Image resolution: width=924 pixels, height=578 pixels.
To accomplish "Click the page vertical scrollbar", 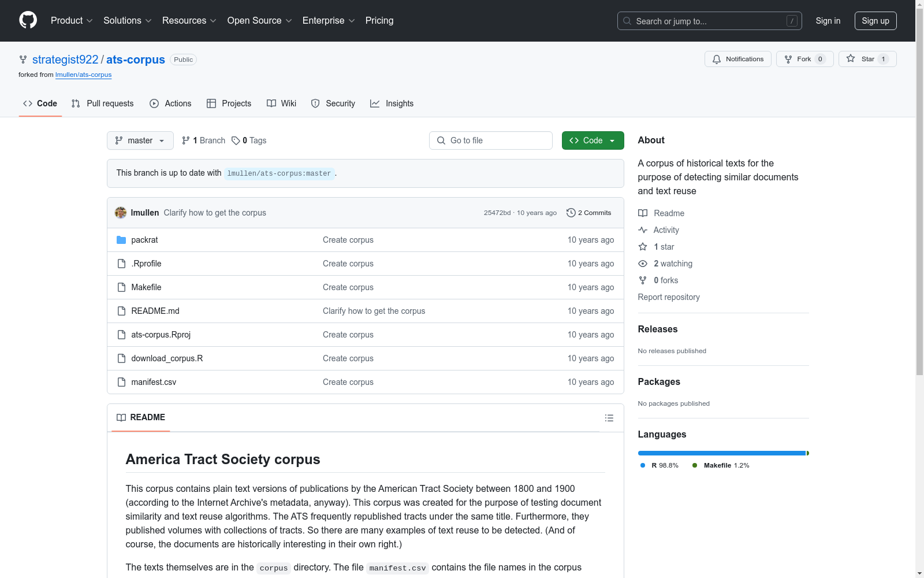I will pos(919,289).
